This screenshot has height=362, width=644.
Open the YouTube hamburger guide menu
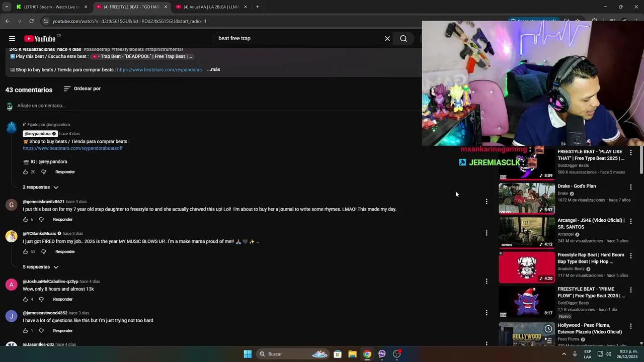12,39
